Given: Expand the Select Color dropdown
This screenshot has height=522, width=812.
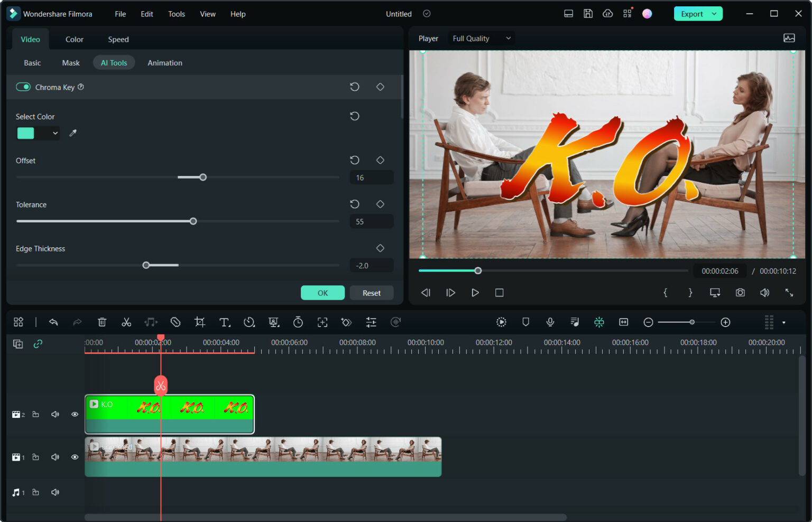Looking at the screenshot, I should (54, 133).
